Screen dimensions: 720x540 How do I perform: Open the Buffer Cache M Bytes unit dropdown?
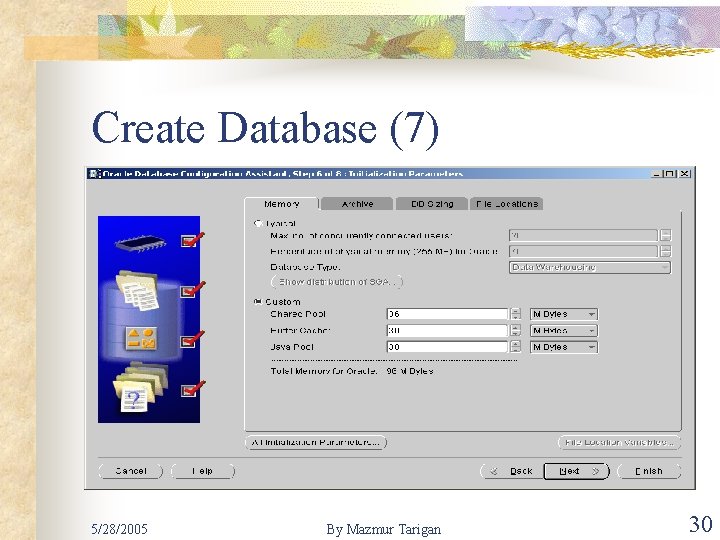(x=564, y=331)
